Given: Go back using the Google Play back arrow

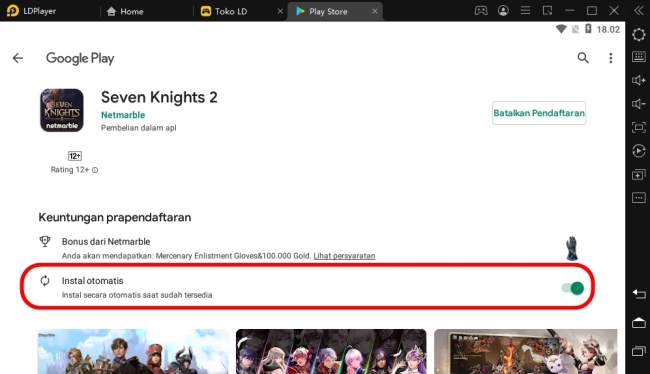Looking at the screenshot, I should 18,58.
